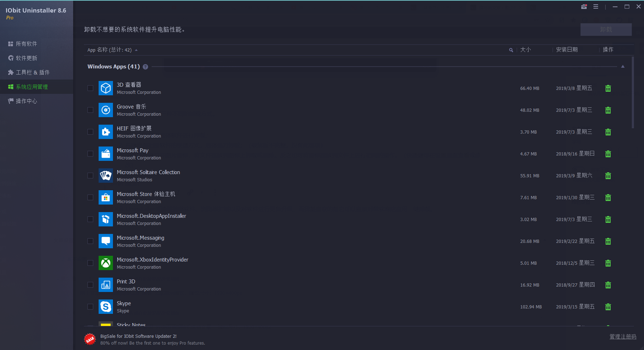
Task: Click publisher text Microsoft Studios
Action: click(134, 180)
